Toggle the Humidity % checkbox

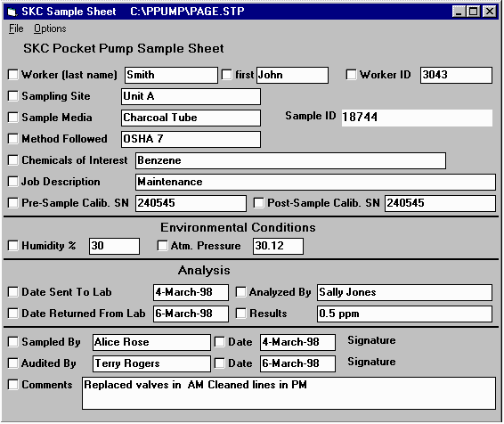pyautogui.click(x=12, y=246)
